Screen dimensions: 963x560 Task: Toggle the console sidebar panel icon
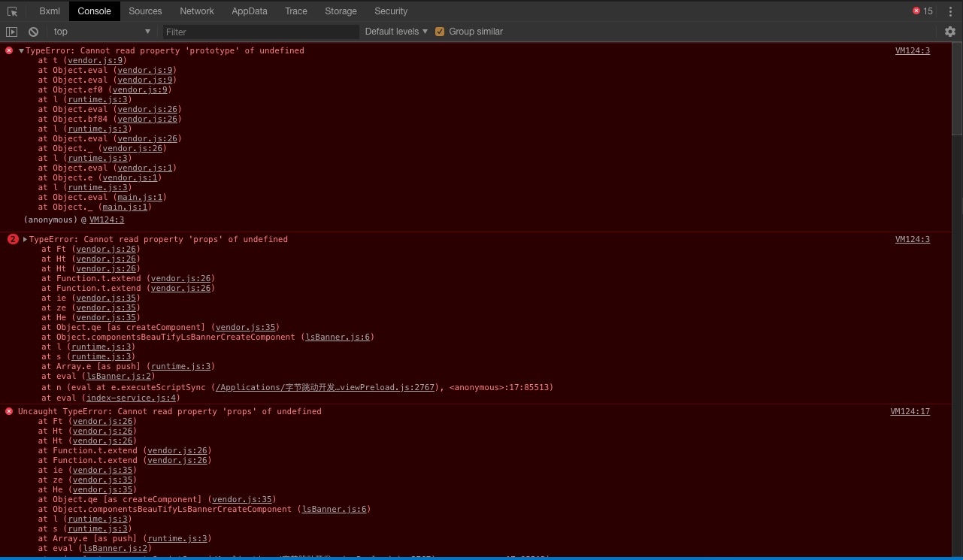coord(11,32)
